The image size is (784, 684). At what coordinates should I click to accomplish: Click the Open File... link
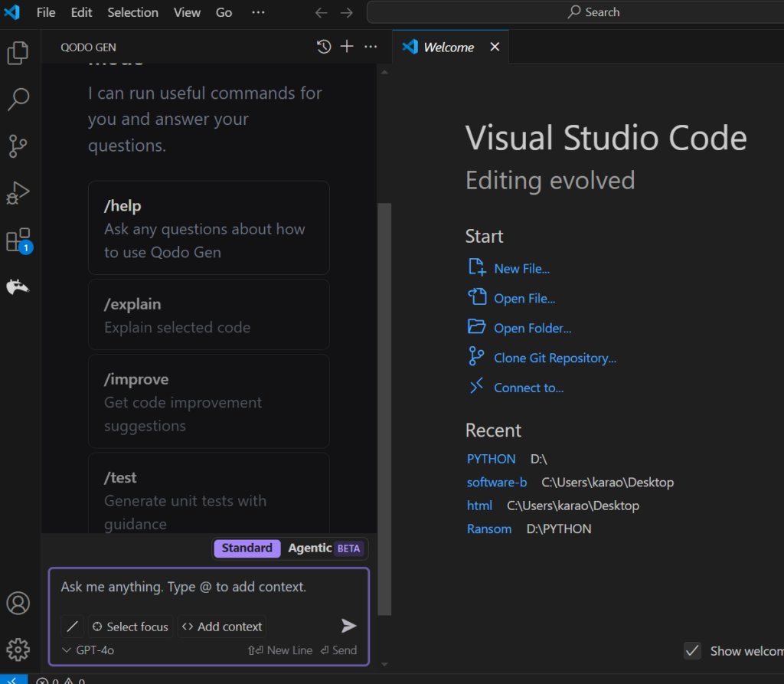(524, 298)
